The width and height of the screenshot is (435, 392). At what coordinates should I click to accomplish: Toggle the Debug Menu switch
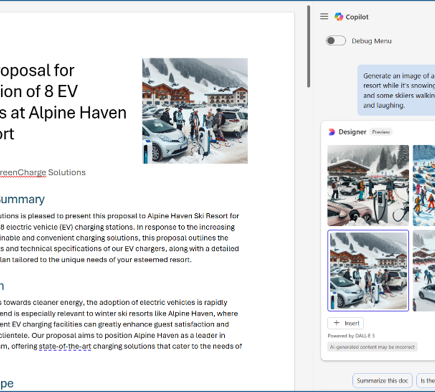[336, 41]
